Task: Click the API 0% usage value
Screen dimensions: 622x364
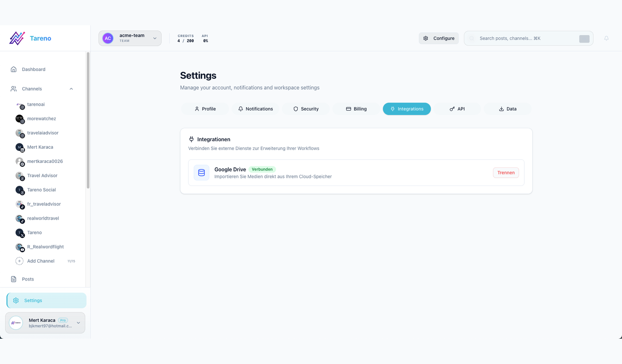Action: (x=206, y=41)
